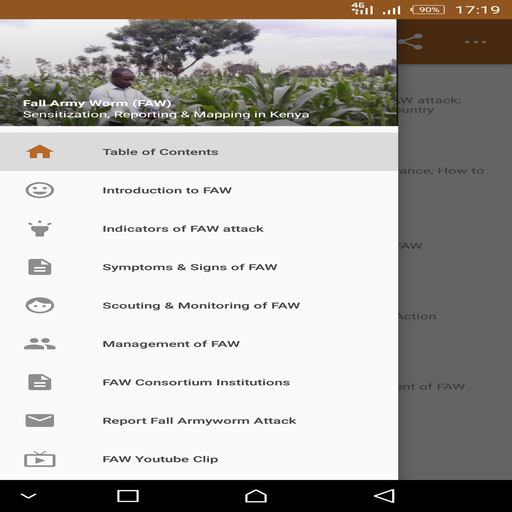Open FAW Youtube Clip
Image resolution: width=512 pixels, height=512 pixels.
click(199, 459)
